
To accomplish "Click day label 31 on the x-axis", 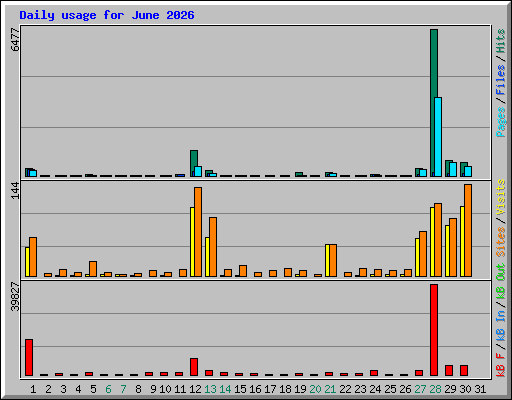I will (x=480, y=389).
